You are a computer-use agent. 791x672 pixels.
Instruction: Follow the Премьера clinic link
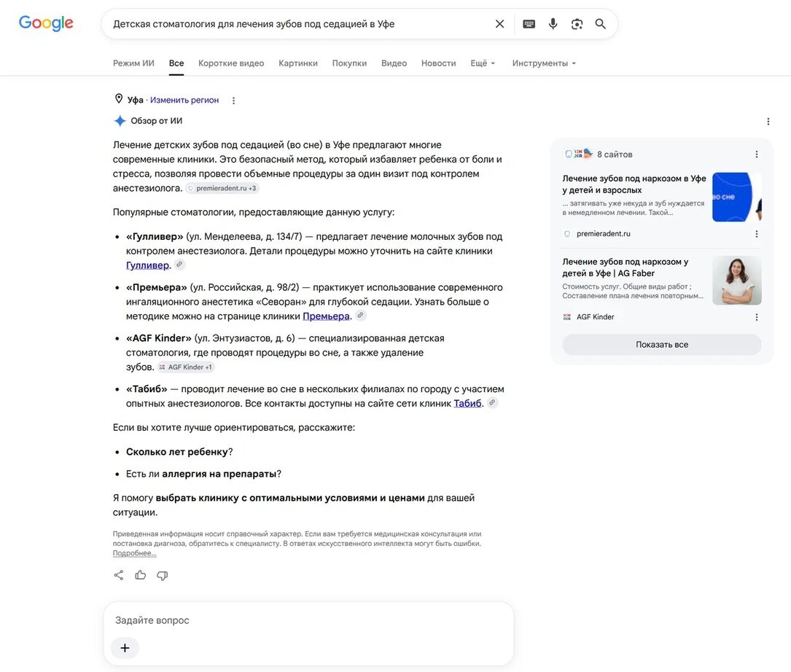click(x=326, y=316)
